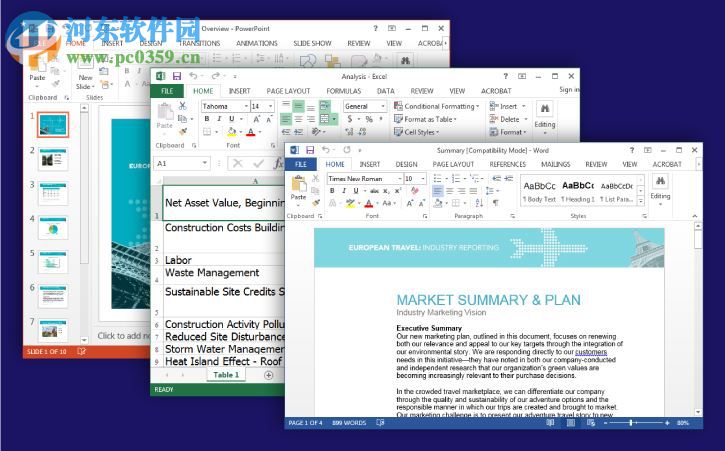The image size is (725, 451).
Task: Click the Excel Help question mark
Action: (505, 76)
